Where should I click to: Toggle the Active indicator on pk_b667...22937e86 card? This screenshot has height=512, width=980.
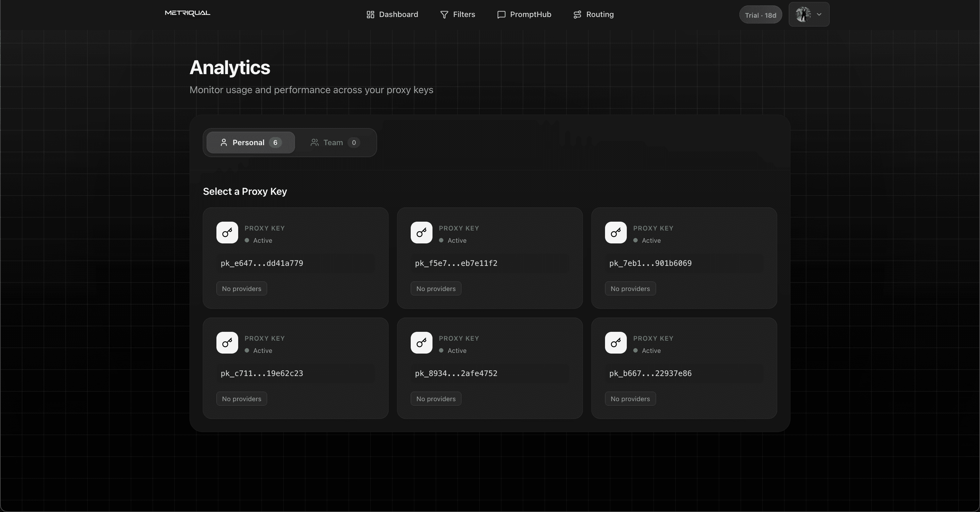[x=635, y=351]
